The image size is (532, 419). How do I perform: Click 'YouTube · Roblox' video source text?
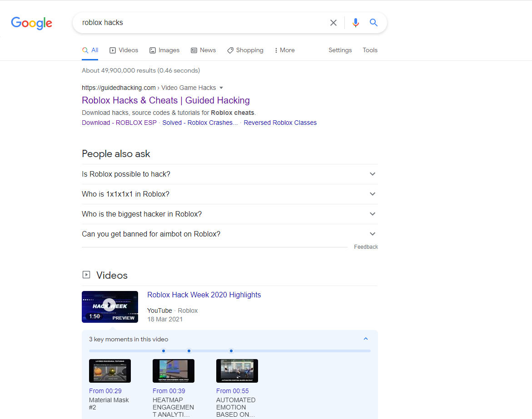click(172, 311)
